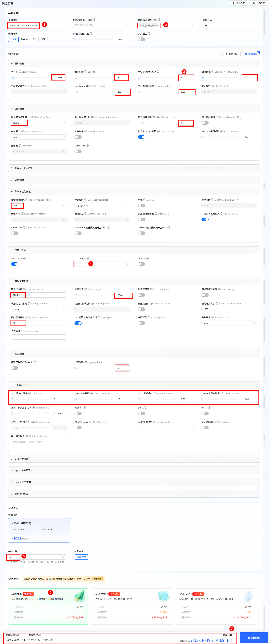The width and height of the screenshot is (270, 644).
Task: Open the GPU卡数 dropdown
Action: tap(37, 557)
